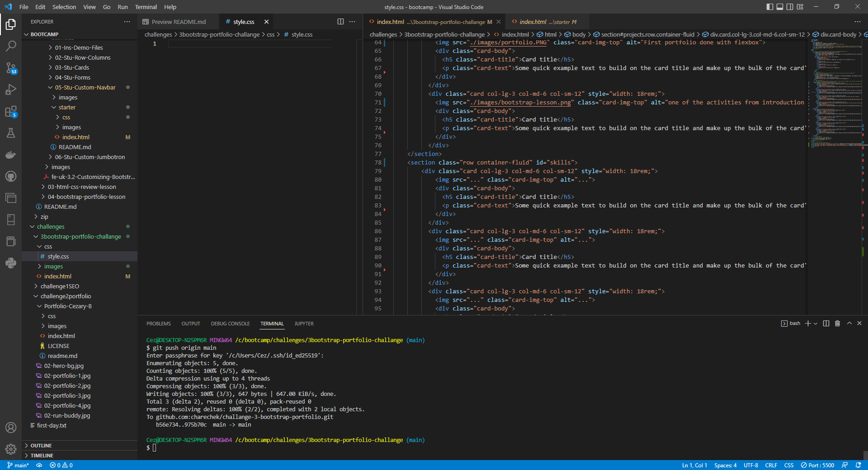Open the Python view in activity bar

(11, 263)
